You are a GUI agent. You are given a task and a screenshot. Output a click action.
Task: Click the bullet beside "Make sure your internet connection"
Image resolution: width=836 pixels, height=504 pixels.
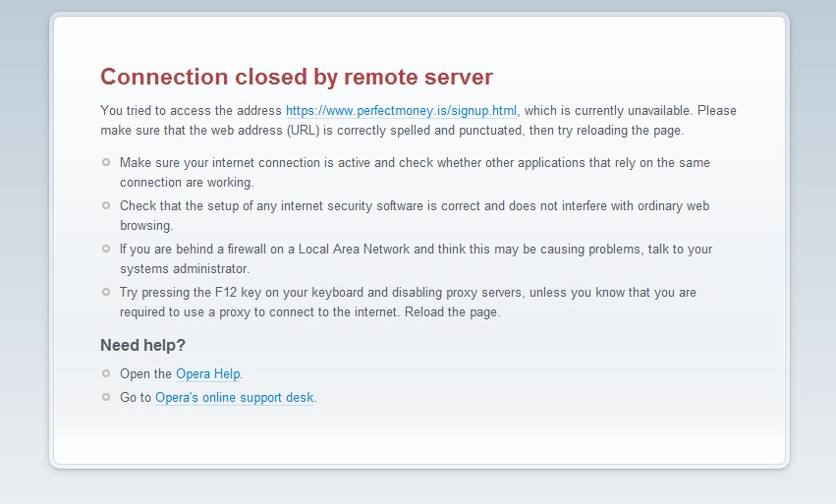(x=106, y=162)
